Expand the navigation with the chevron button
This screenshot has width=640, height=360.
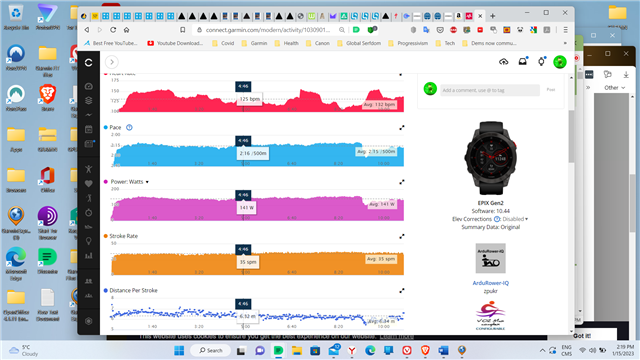(112, 62)
